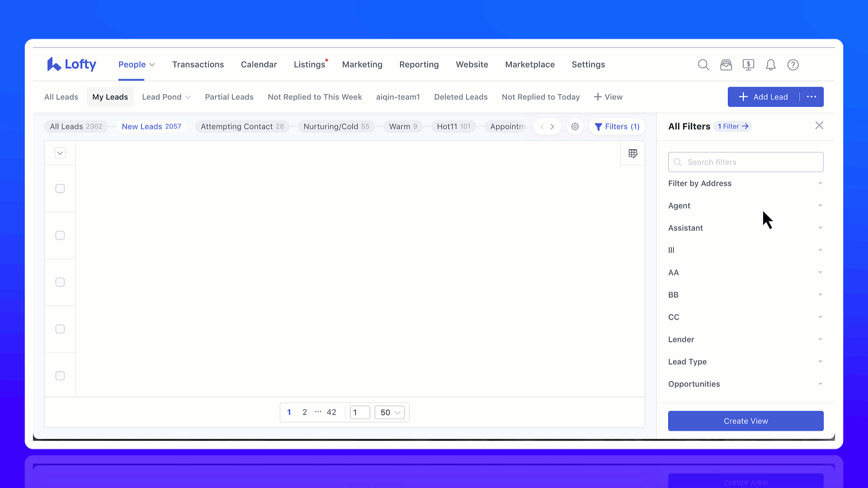This screenshot has width=868, height=488.
Task: Tick the third lead row checkbox
Action: (60, 282)
